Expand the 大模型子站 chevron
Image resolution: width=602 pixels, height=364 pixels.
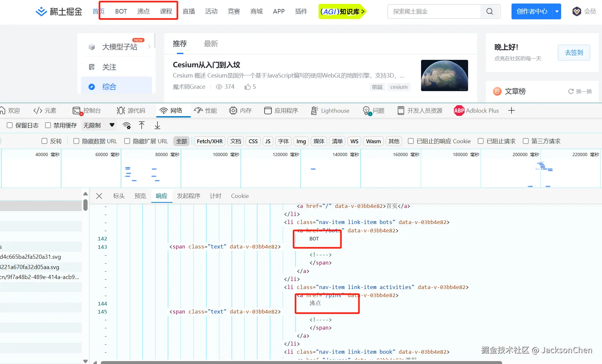click(x=149, y=47)
